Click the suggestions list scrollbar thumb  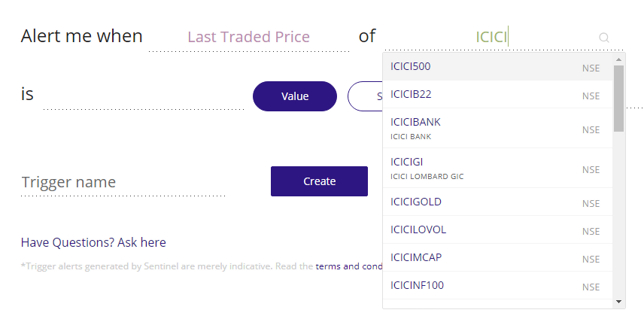tap(618, 98)
